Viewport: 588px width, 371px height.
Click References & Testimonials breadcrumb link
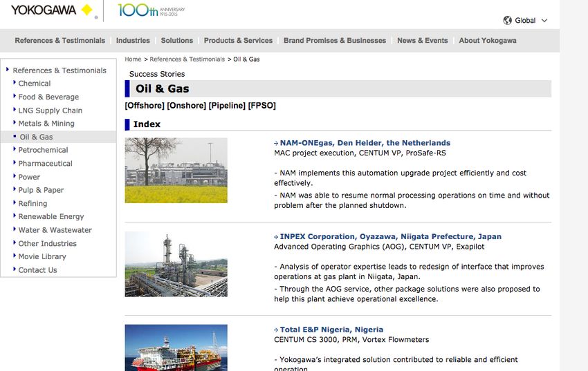[x=187, y=59]
